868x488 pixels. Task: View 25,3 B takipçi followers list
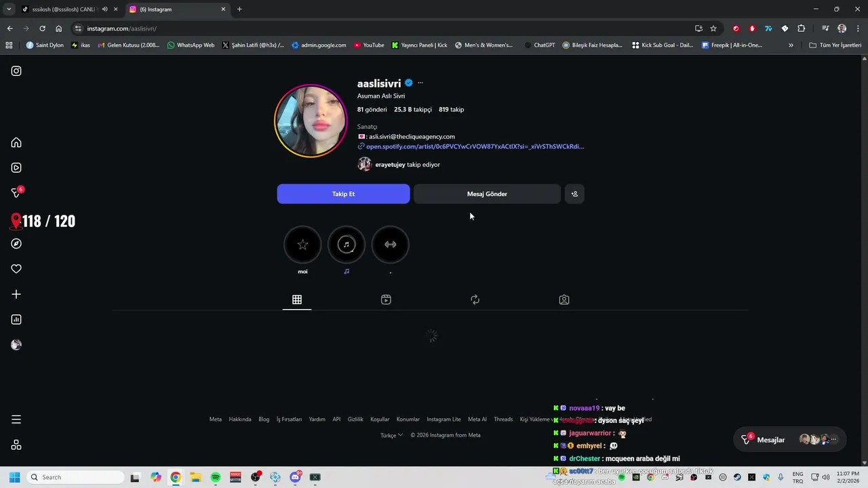click(413, 109)
